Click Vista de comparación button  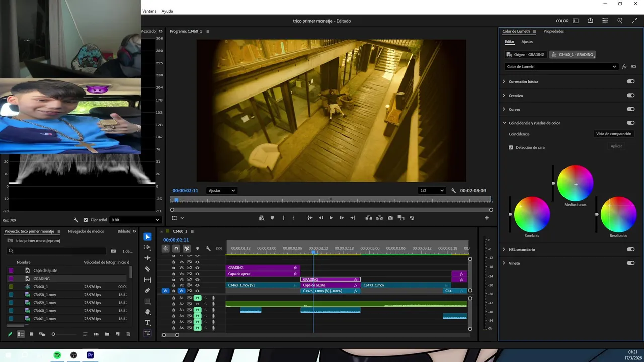(613, 134)
